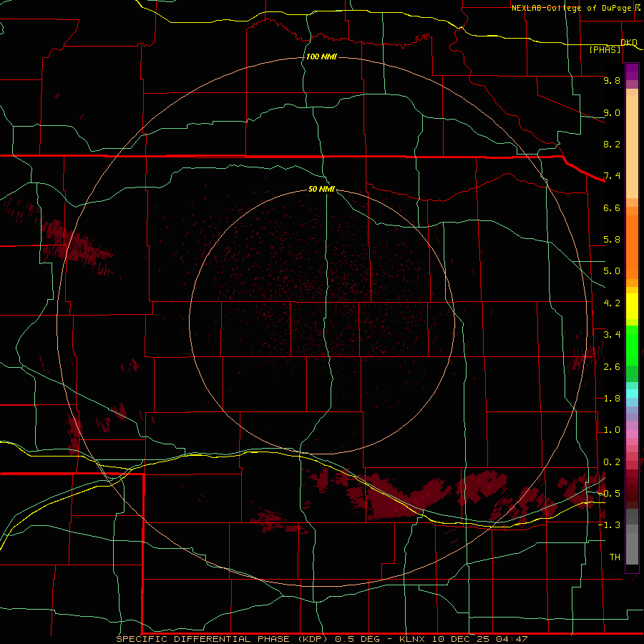Click the -0.5 scale value

point(608,494)
